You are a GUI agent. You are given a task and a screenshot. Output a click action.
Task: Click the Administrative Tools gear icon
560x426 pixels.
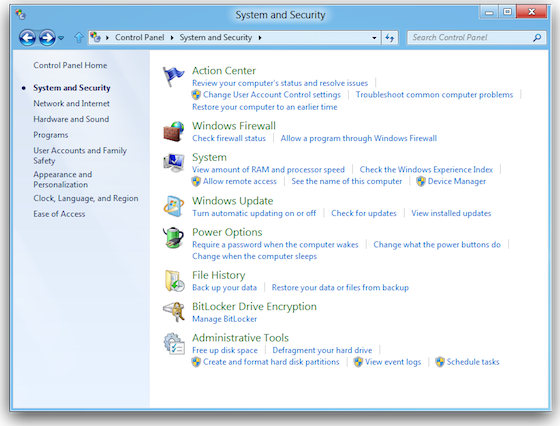pos(174,344)
